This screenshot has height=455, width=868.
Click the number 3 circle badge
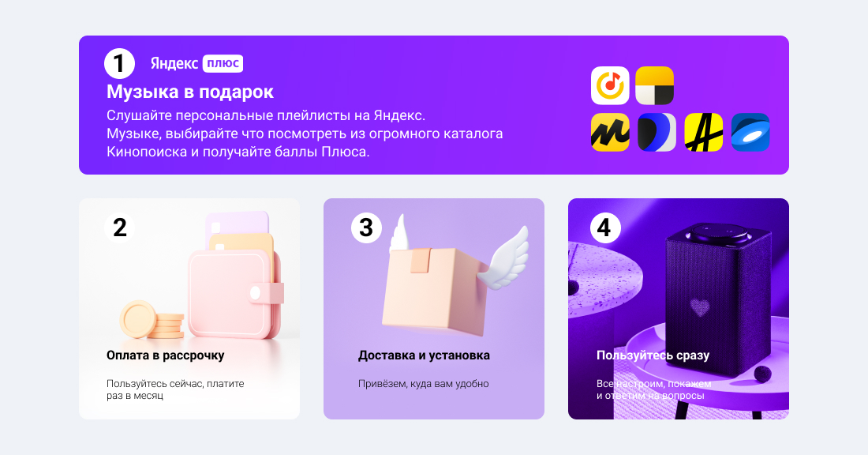pos(366,227)
